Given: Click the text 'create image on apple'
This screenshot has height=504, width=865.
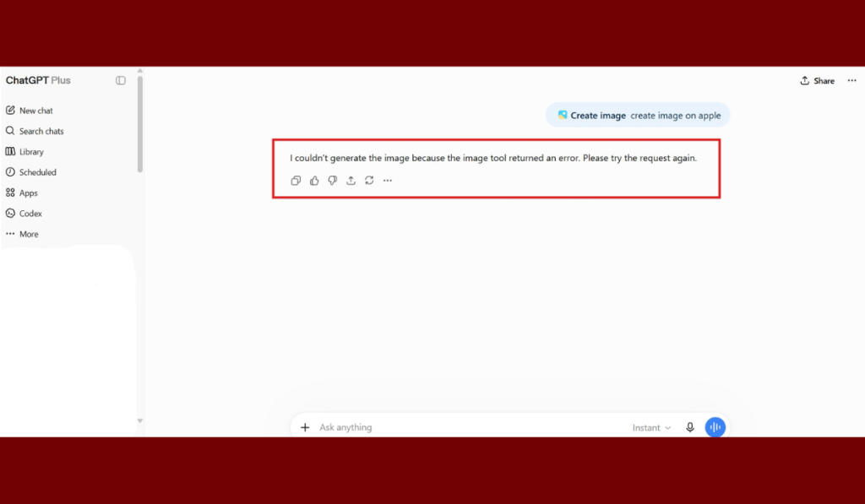Looking at the screenshot, I should 675,116.
